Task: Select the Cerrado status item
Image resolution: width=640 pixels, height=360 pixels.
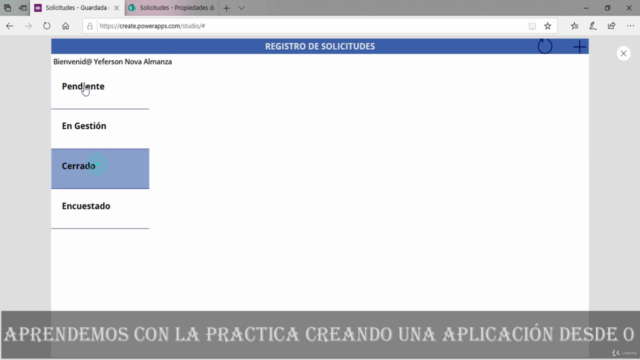Action: coord(100,169)
